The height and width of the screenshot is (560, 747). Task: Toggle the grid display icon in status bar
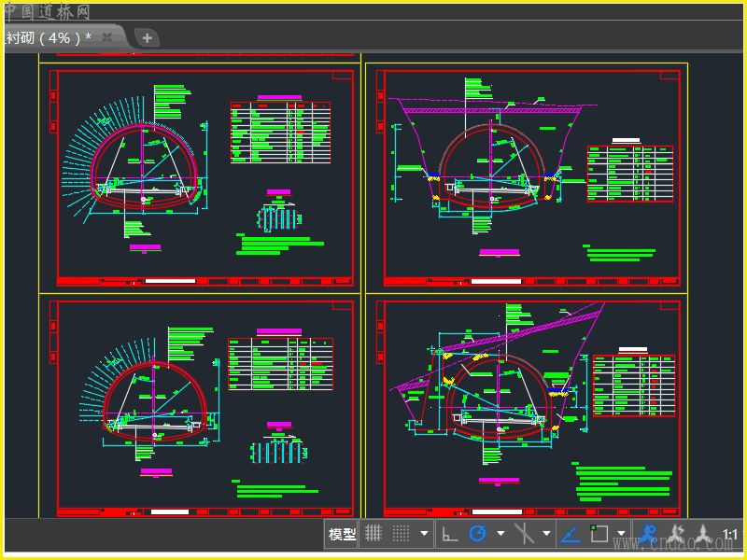373,533
